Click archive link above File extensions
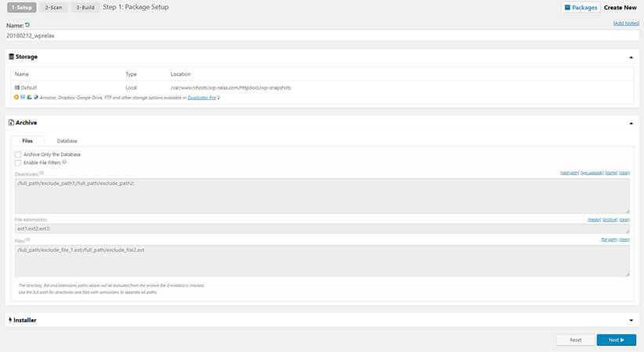The height and width of the screenshot is (352, 644). click(610, 220)
